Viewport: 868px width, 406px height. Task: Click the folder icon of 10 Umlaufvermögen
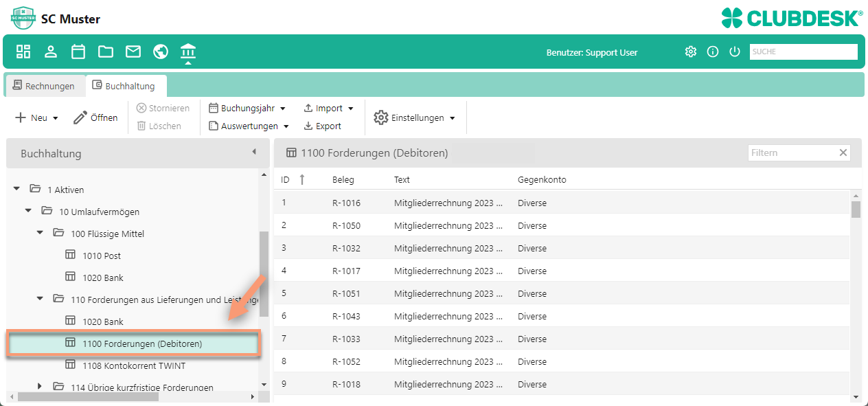(x=47, y=211)
